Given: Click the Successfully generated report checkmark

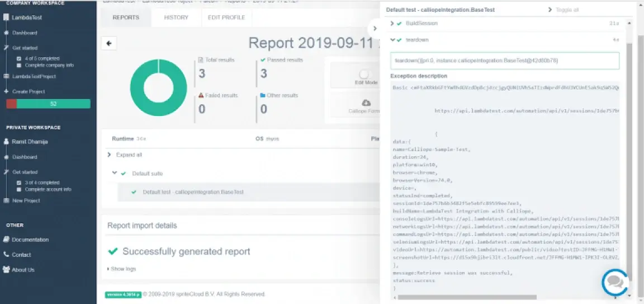Looking at the screenshot, I should click(x=112, y=251).
